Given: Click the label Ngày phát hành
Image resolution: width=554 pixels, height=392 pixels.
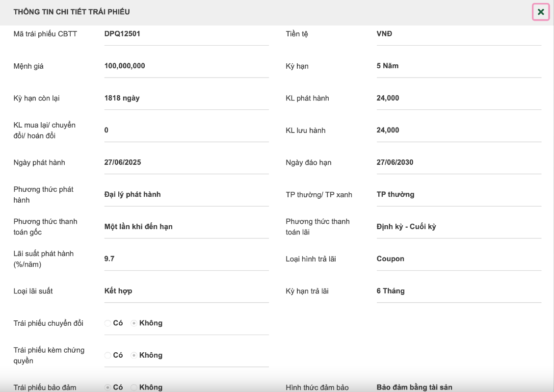Looking at the screenshot, I should click(39, 162).
